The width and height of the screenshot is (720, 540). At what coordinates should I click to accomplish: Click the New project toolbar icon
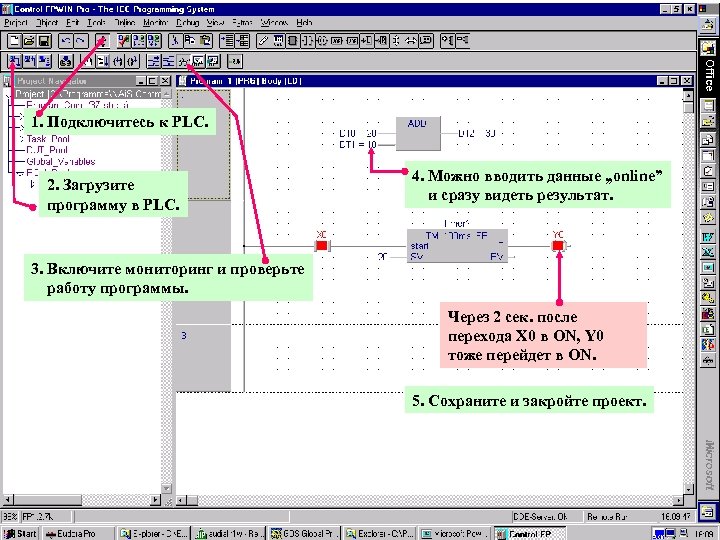tap(15, 41)
